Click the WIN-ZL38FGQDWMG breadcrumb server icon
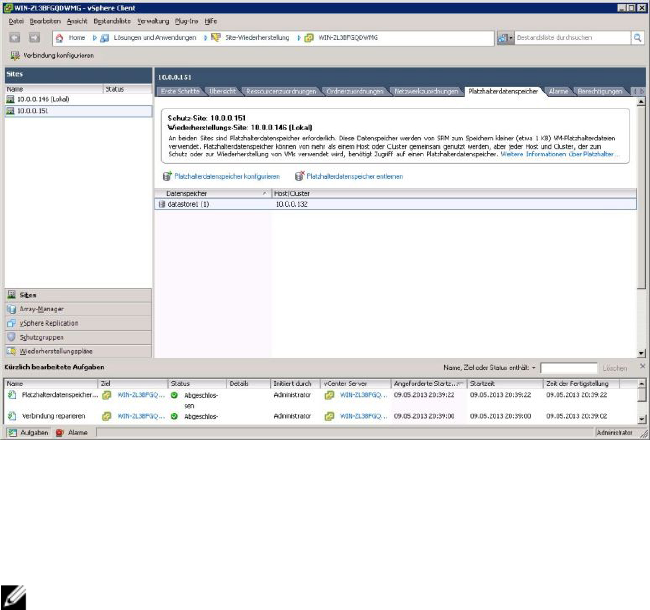This screenshot has height=610, width=650. [309, 38]
